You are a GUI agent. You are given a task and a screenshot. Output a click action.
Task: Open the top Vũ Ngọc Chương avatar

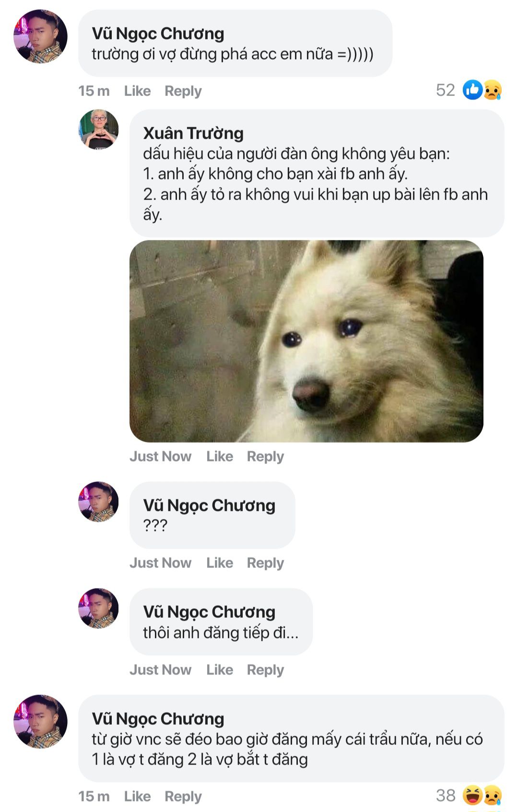pos(40,36)
